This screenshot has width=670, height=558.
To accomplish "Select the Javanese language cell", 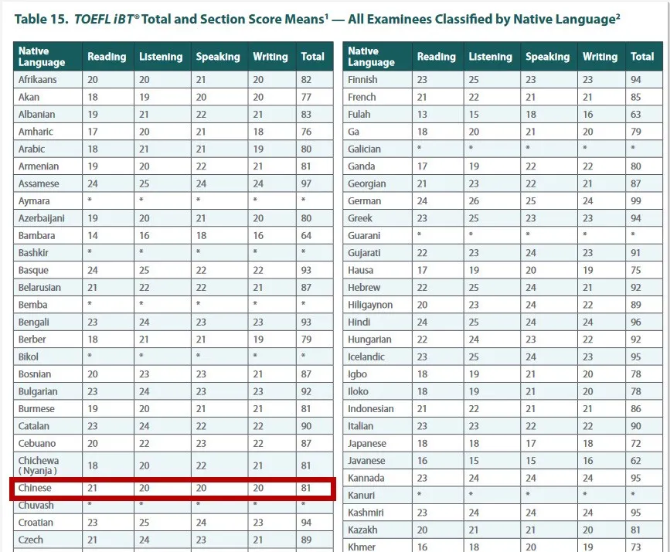I will point(378,461).
